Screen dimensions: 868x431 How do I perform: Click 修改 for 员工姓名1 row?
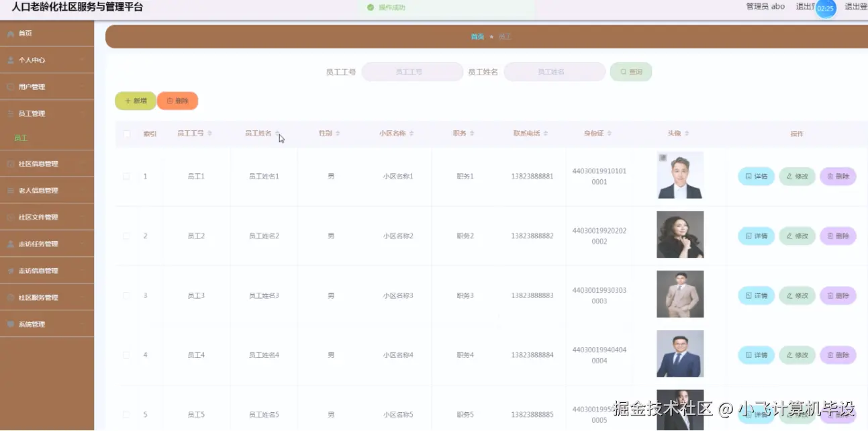[798, 177]
